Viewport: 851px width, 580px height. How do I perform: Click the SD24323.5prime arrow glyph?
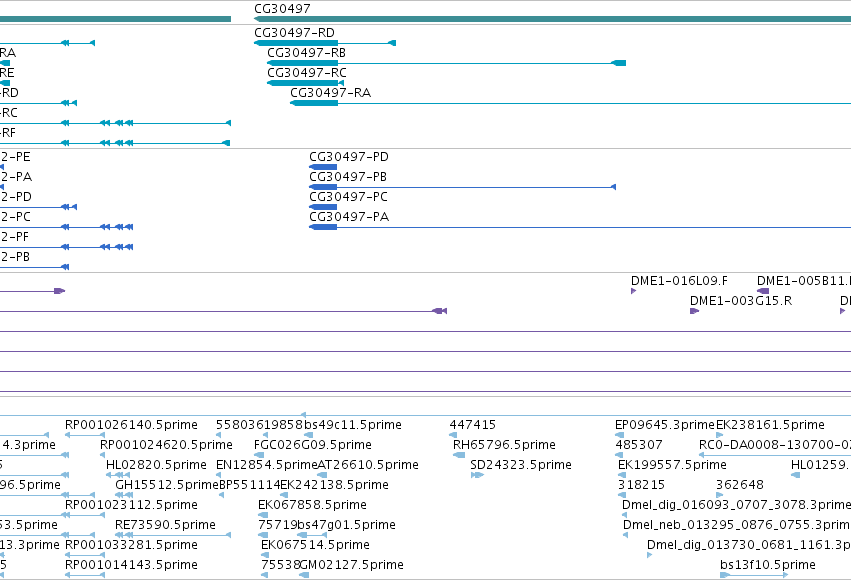coord(477,475)
